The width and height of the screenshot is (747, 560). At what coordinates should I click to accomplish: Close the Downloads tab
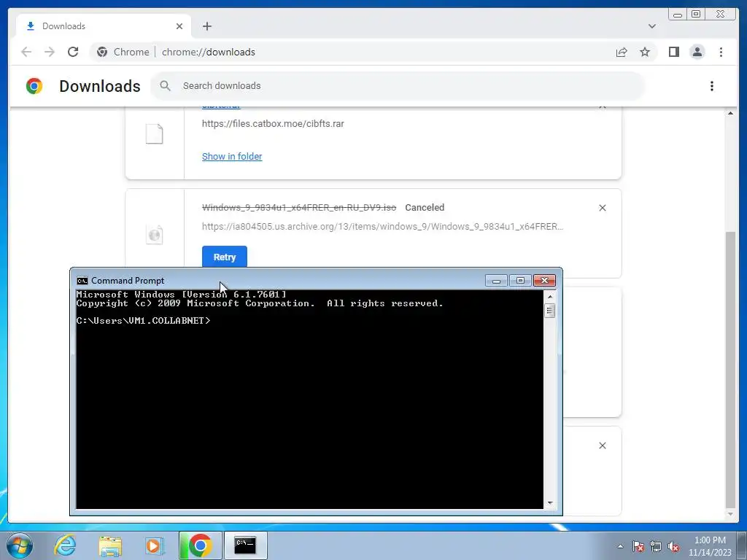[179, 26]
